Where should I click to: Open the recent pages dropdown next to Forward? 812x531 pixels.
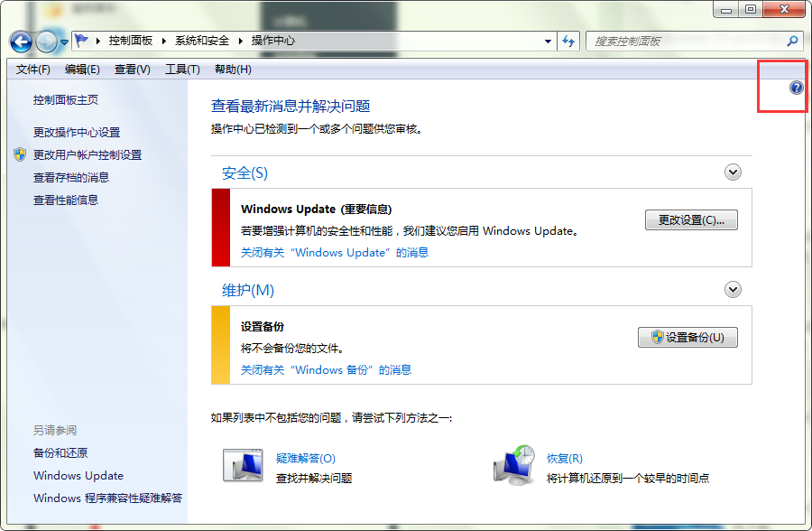64,42
